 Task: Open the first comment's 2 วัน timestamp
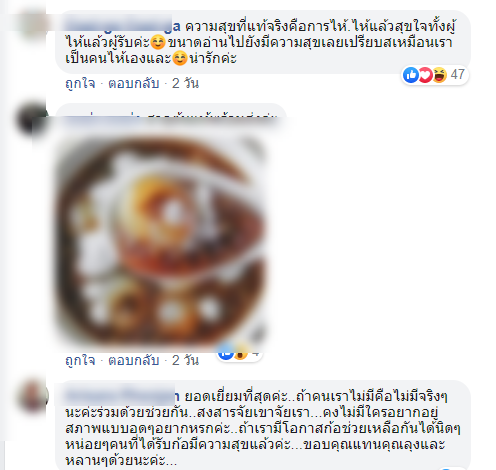(185, 83)
